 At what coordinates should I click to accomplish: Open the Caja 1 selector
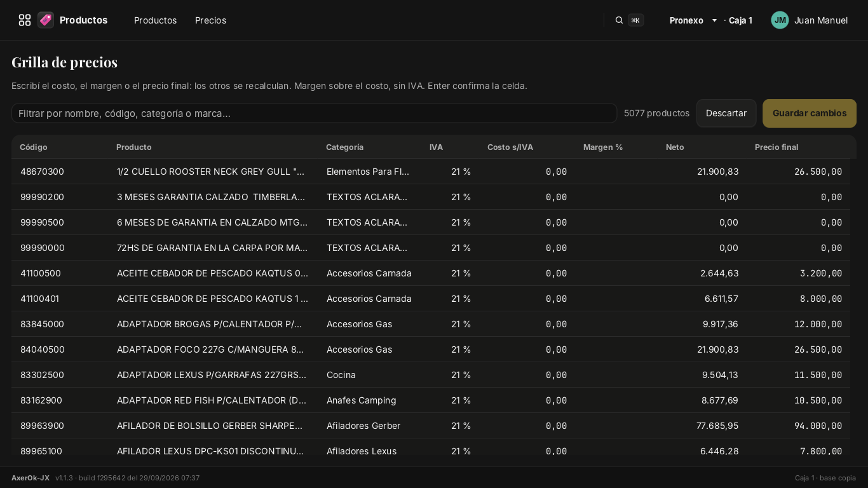coord(740,20)
